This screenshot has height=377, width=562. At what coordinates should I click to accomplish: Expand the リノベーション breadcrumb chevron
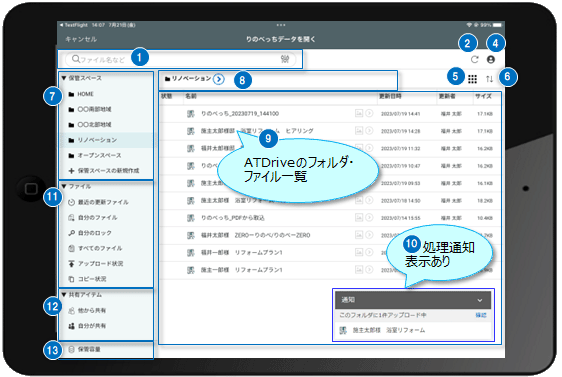coord(219,79)
